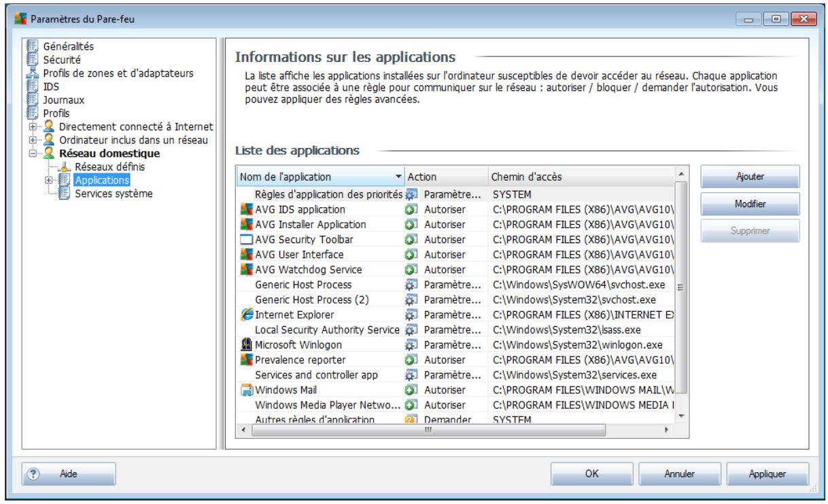The width and height of the screenshot is (828, 504).
Task: Click the Demander icon for Autres règles d'application
Action: 410,420
